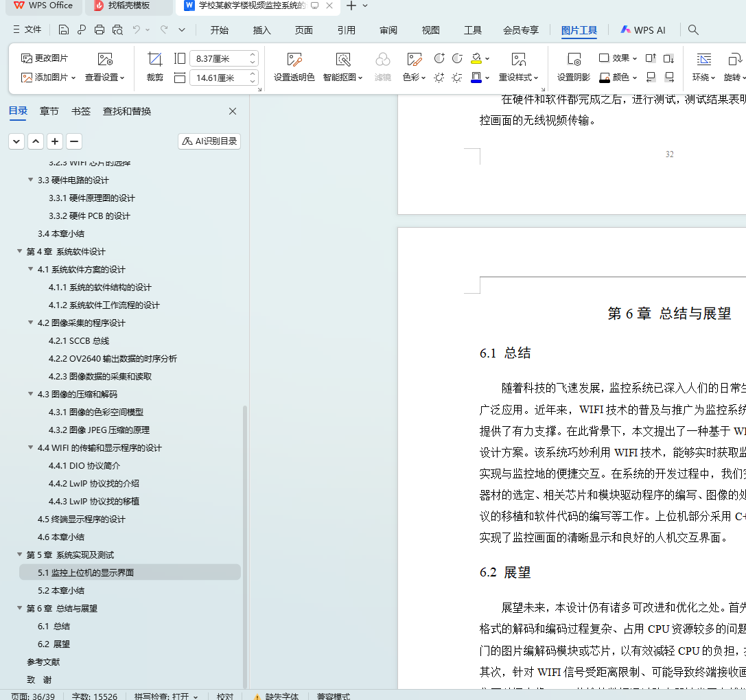
Task: Click minus button in outline pane
Action: pos(73,141)
